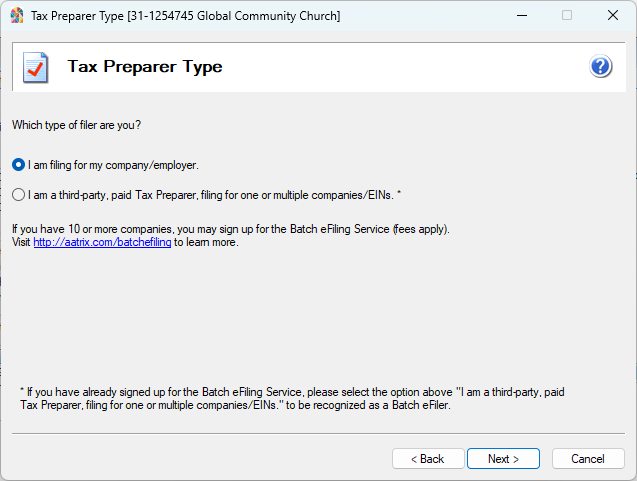Open help with the blue question mark icon

pyautogui.click(x=600, y=67)
